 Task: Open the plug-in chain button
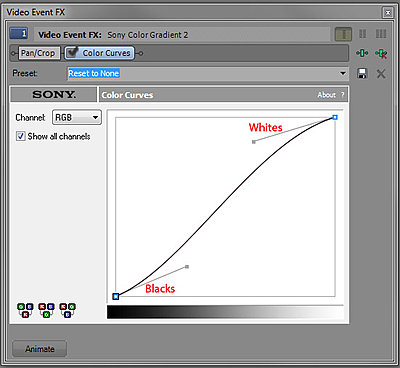tap(343, 34)
